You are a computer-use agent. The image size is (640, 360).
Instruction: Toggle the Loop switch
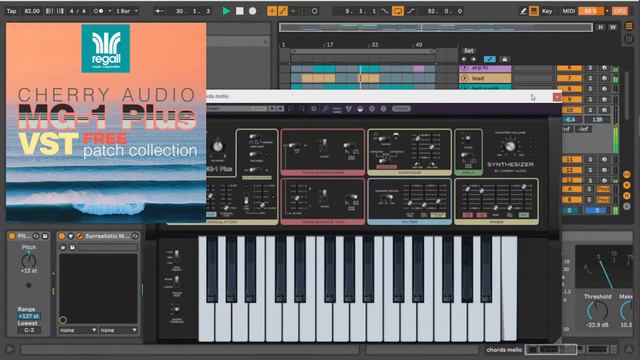(x=398, y=11)
